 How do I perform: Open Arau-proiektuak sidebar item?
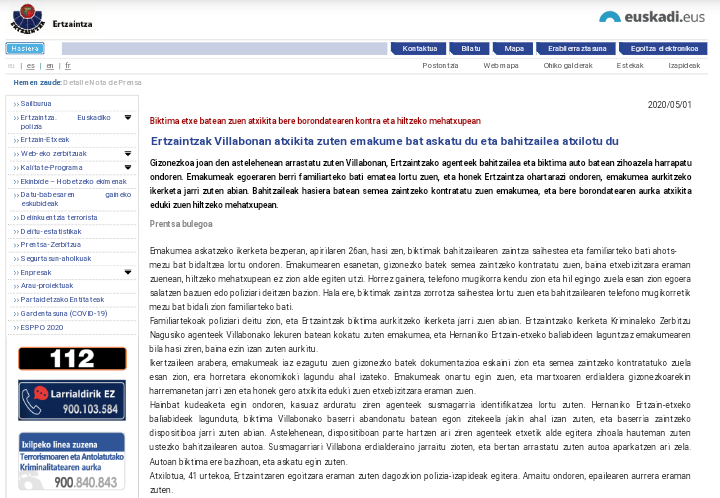pyautogui.click(x=47, y=285)
